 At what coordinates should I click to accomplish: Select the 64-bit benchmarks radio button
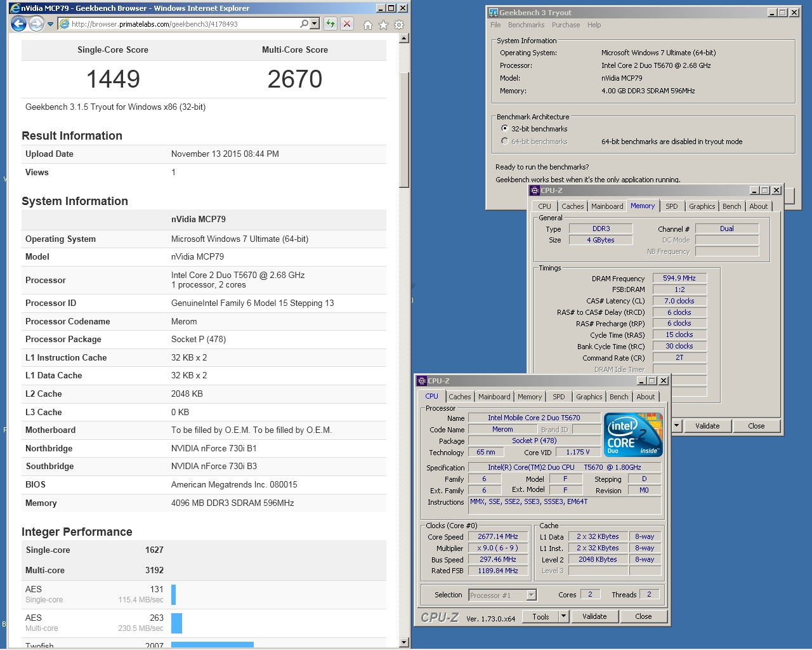point(505,141)
